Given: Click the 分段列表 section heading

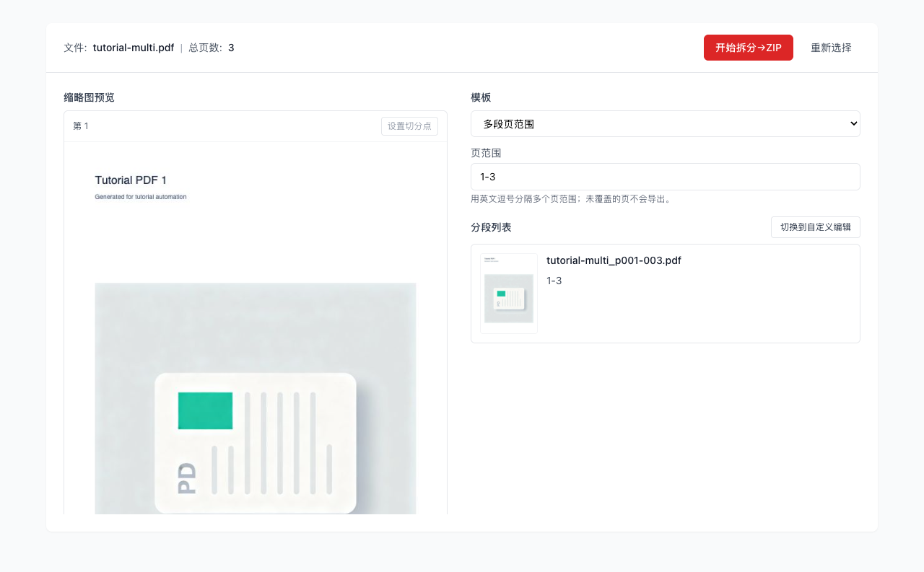Looking at the screenshot, I should [490, 226].
